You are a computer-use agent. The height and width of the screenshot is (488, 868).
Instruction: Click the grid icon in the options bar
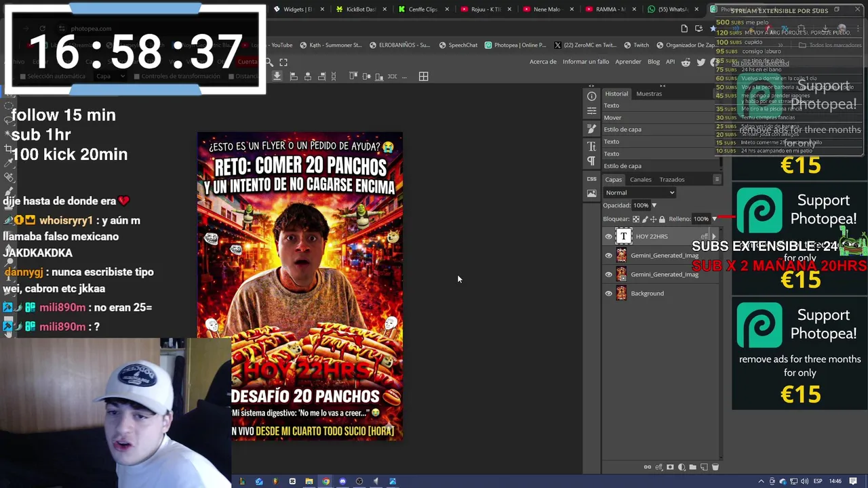point(423,76)
